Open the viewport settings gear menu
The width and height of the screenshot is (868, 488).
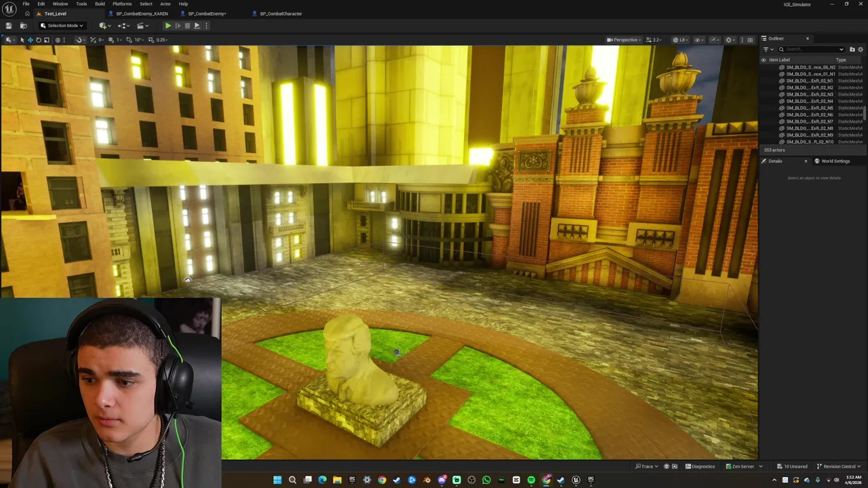point(730,40)
